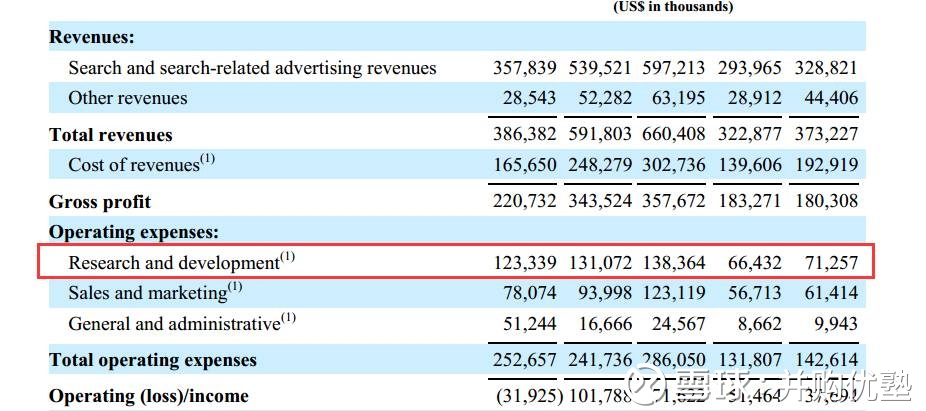Screen dimensions: 926x411
Task: Select the Total operating expenses label
Action: [x=153, y=360]
